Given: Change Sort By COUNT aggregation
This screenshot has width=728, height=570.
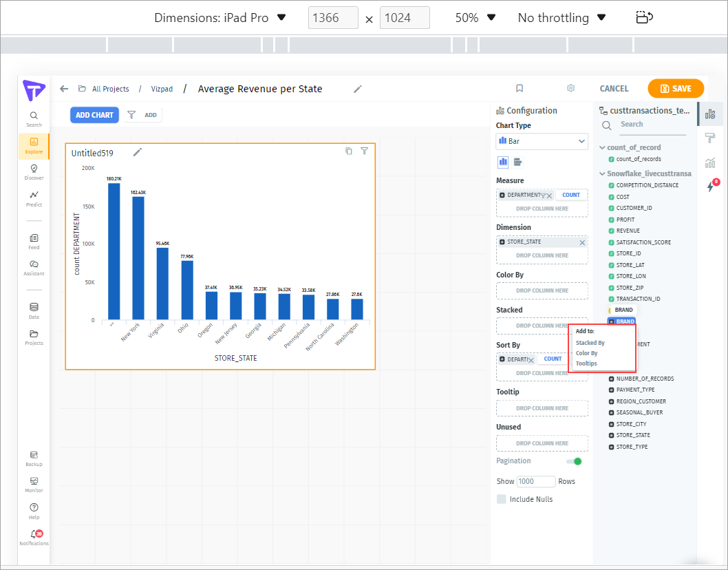Looking at the screenshot, I should tap(553, 359).
